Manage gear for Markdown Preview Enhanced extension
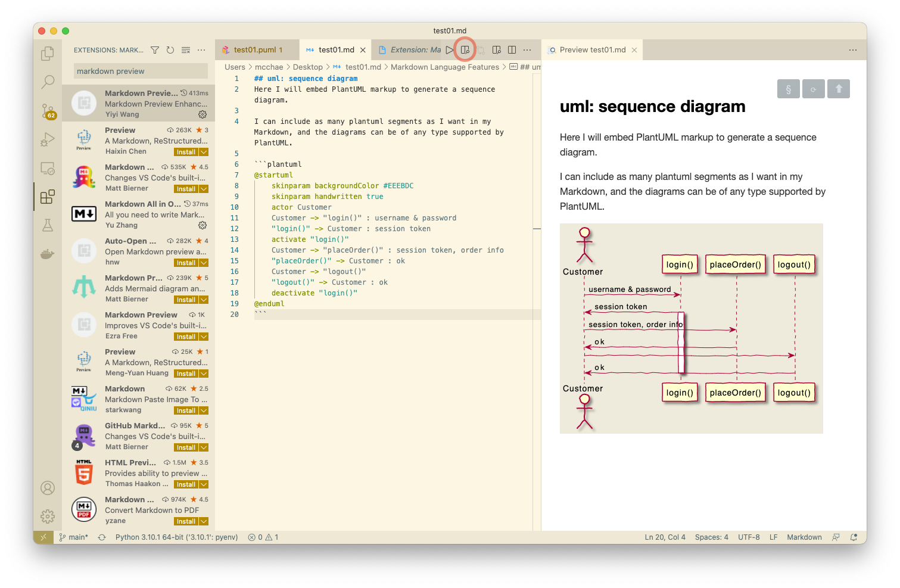 point(203,114)
